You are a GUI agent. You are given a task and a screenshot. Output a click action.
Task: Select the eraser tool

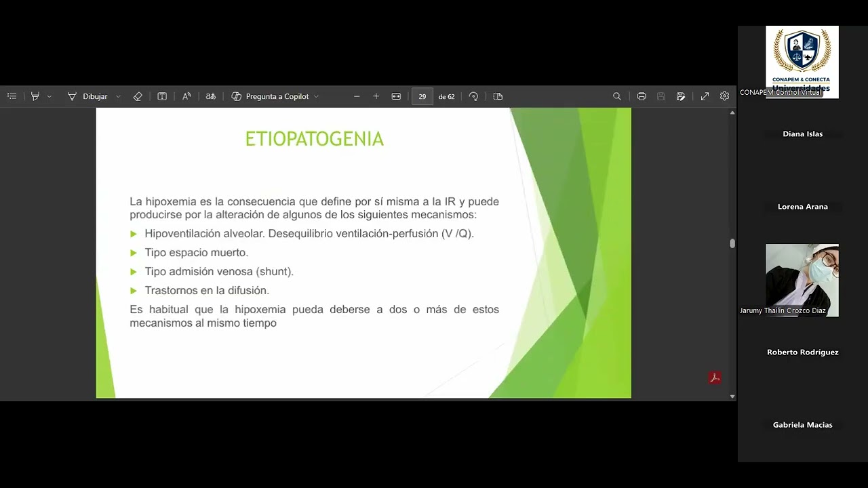click(x=138, y=96)
